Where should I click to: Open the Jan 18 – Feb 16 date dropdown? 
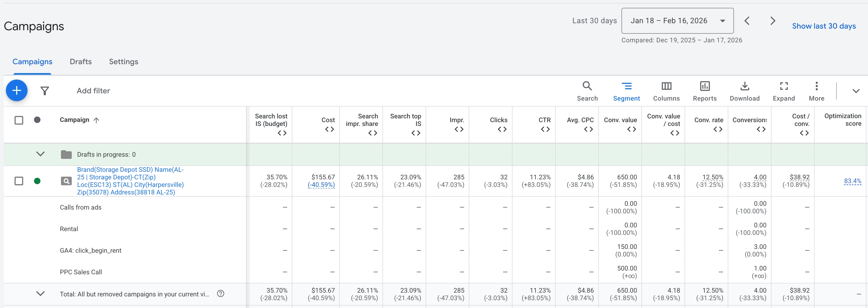click(677, 21)
